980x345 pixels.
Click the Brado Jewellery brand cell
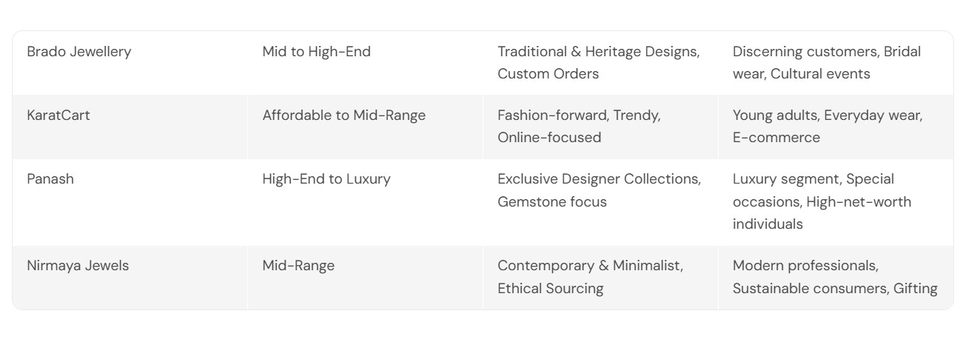pyautogui.click(x=79, y=52)
